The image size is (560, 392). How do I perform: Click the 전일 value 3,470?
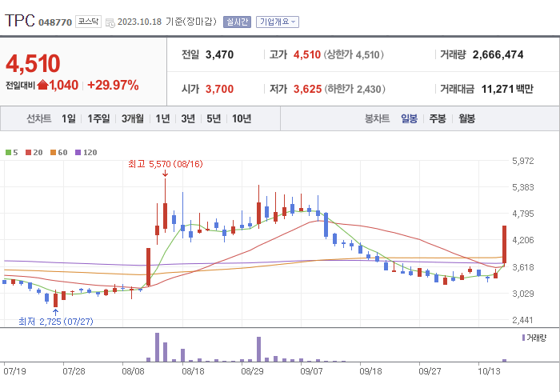[219, 54]
